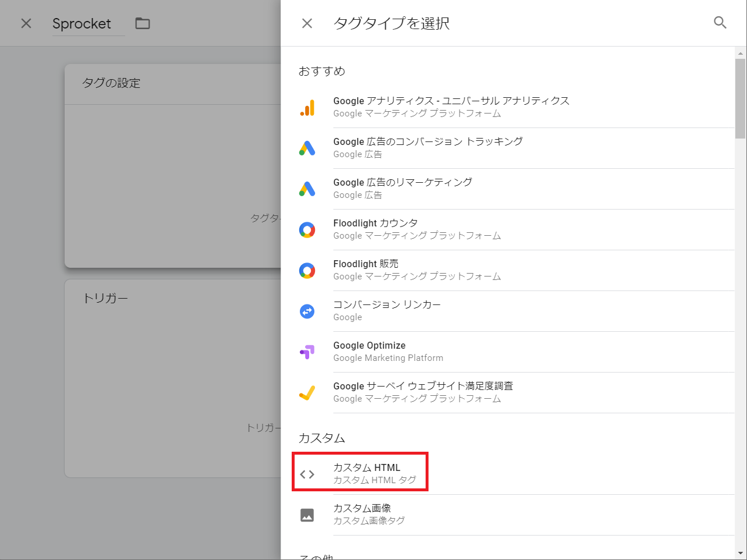
Task: Select Google Optimize icon
Action: (x=307, y=352)
